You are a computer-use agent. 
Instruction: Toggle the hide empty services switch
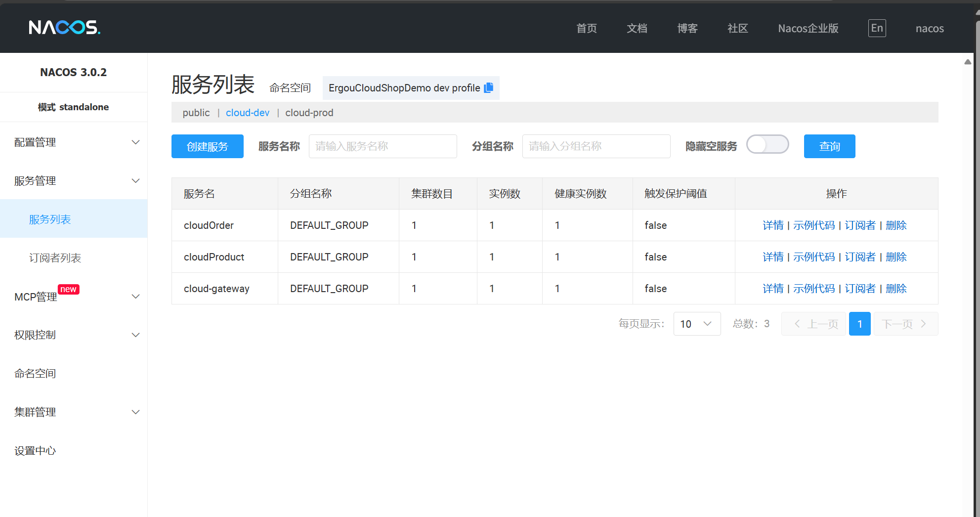(767, 145)
